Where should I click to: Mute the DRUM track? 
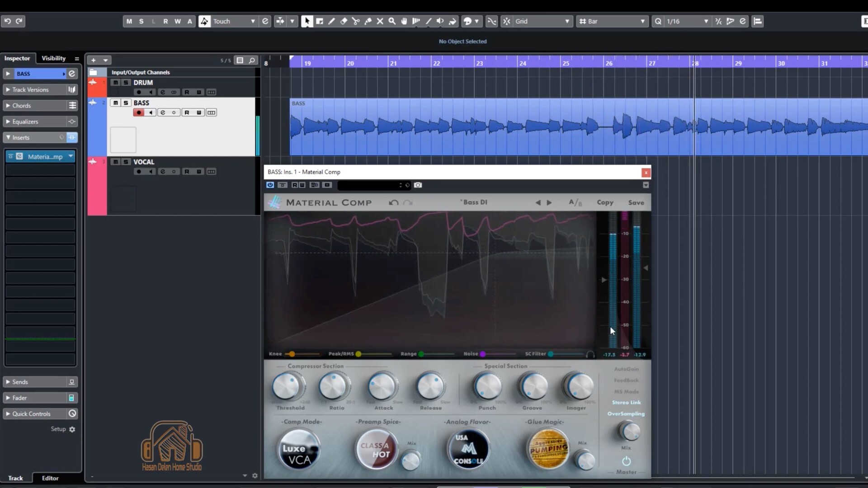pos(115,83)
